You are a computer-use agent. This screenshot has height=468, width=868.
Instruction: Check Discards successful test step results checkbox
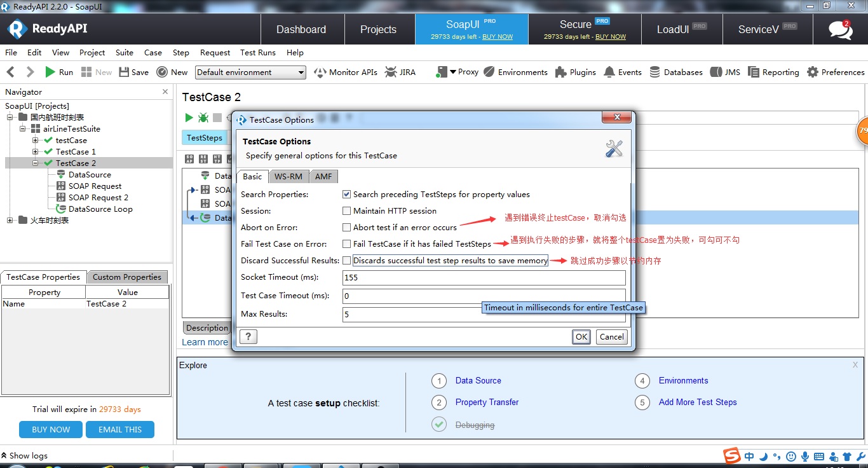coord(346,261)
